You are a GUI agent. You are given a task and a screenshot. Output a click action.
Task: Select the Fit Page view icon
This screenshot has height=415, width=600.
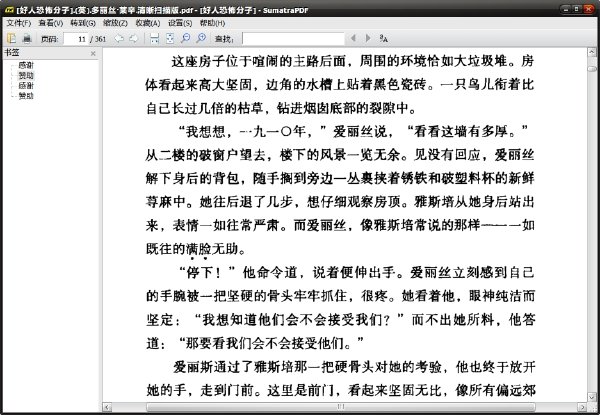tap(170, 38)
